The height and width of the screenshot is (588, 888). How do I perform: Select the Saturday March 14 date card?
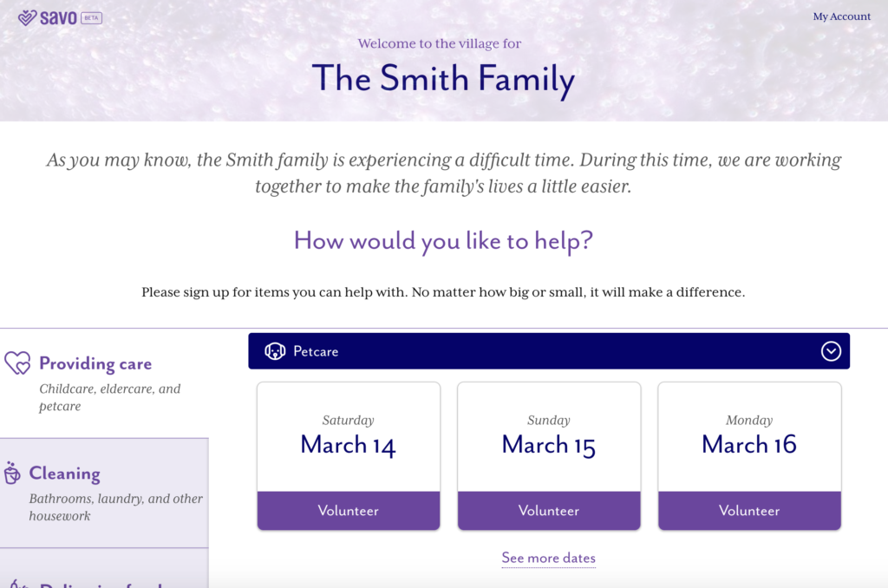(x=349, y=437)
